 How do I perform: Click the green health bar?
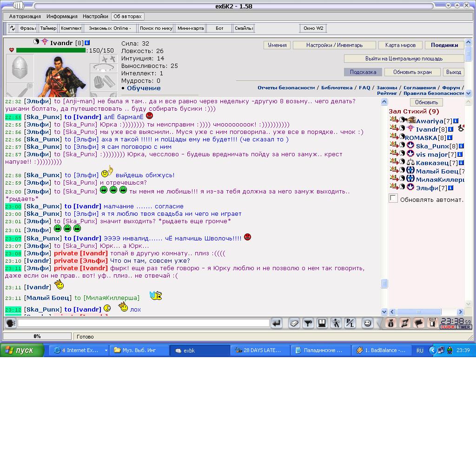click(x=51, y=50)
